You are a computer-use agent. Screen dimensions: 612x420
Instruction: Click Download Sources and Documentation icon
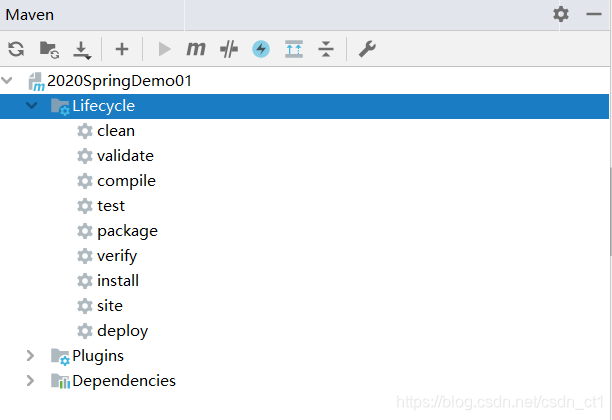pos(82,50)
